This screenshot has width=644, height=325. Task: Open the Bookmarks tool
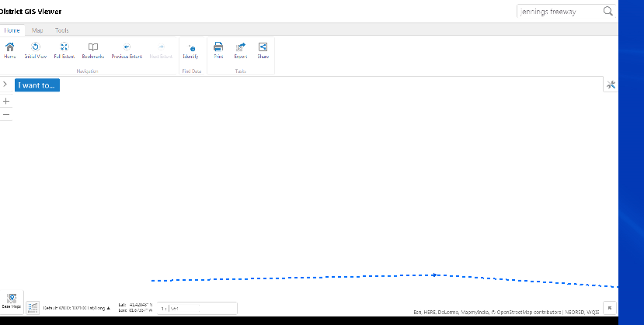tap(92, 50)
